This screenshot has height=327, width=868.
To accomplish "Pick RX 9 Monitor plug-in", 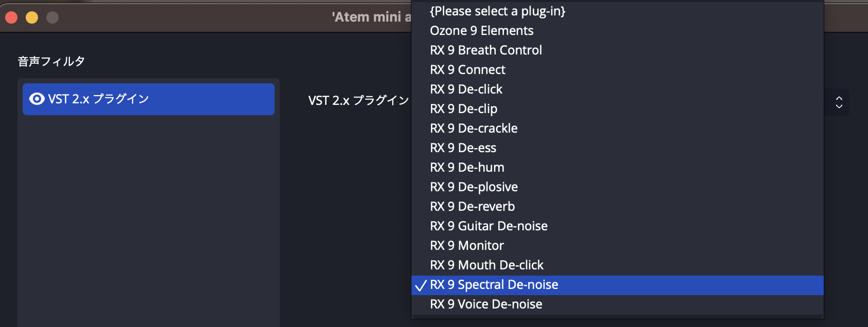I will click(466, 246).
